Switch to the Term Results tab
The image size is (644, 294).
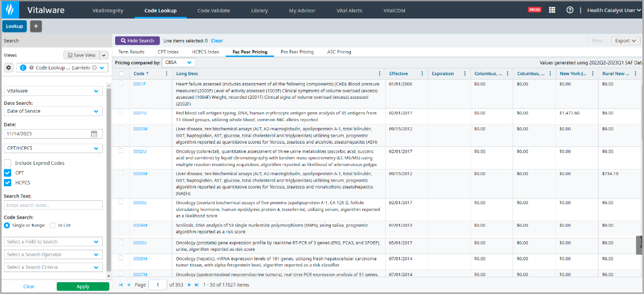pyautogui.click(x=131, y=52)
